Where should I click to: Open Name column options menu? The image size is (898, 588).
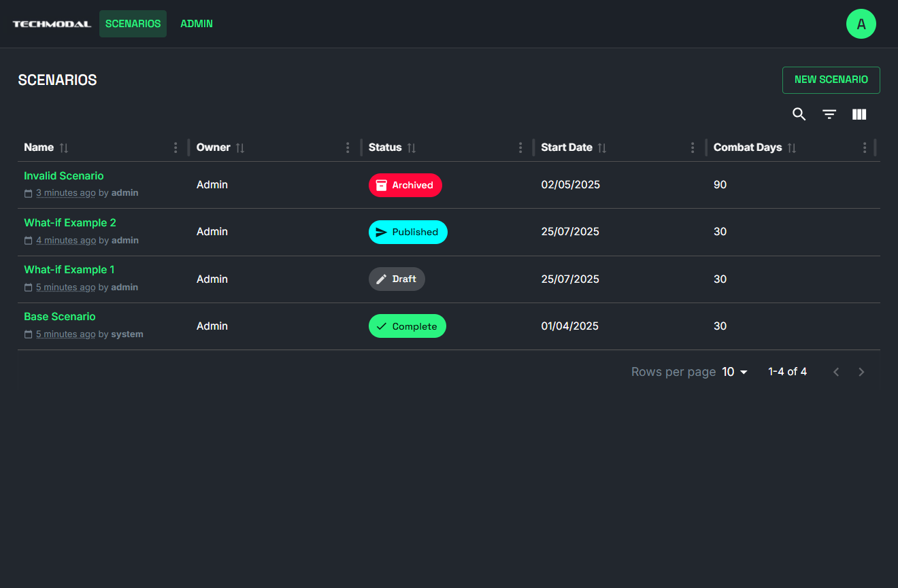pyautogui.click(x=176, y=148)
